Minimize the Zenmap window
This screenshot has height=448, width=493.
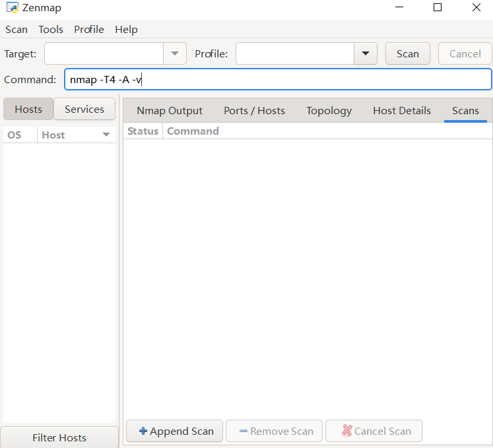pos(399,7)
